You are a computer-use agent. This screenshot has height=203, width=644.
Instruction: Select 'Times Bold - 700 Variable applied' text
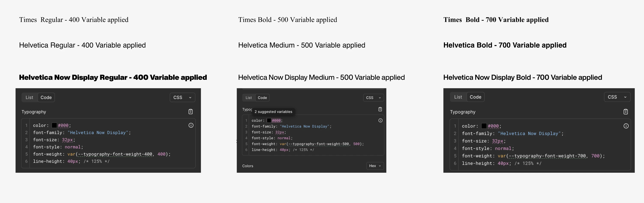[x=496, y=20]
